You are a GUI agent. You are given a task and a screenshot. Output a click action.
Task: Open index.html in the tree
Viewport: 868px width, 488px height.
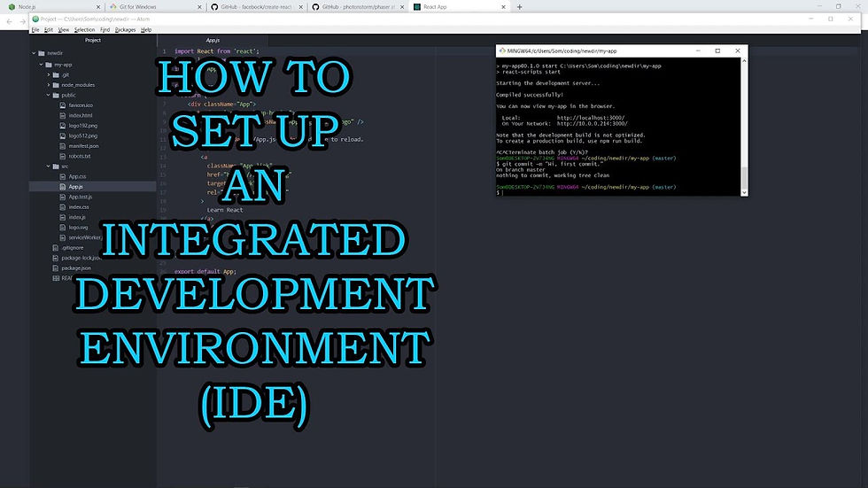(81, 116)
